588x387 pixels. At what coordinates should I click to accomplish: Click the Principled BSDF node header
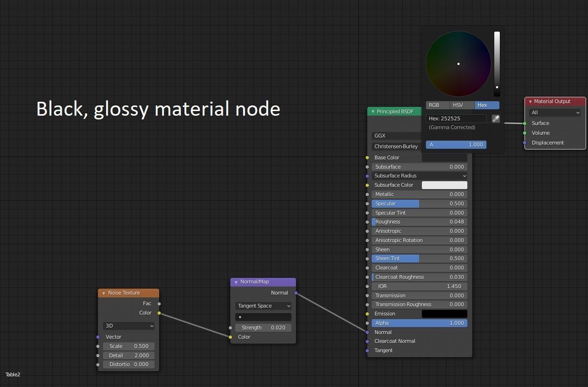[x=394, y=112]
